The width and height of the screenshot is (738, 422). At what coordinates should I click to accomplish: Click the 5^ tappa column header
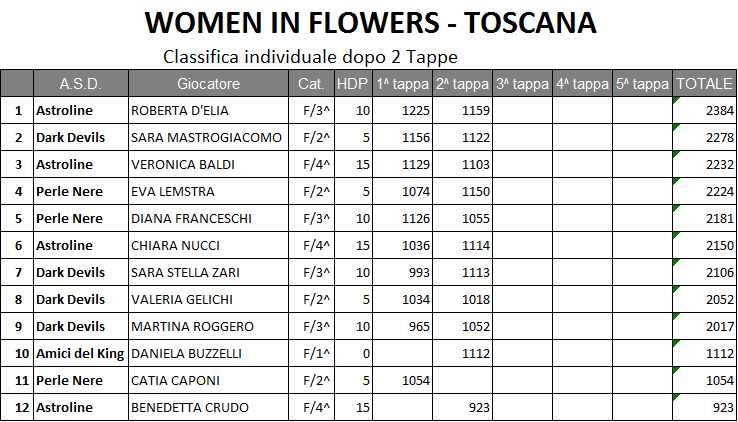pos(642,84)
